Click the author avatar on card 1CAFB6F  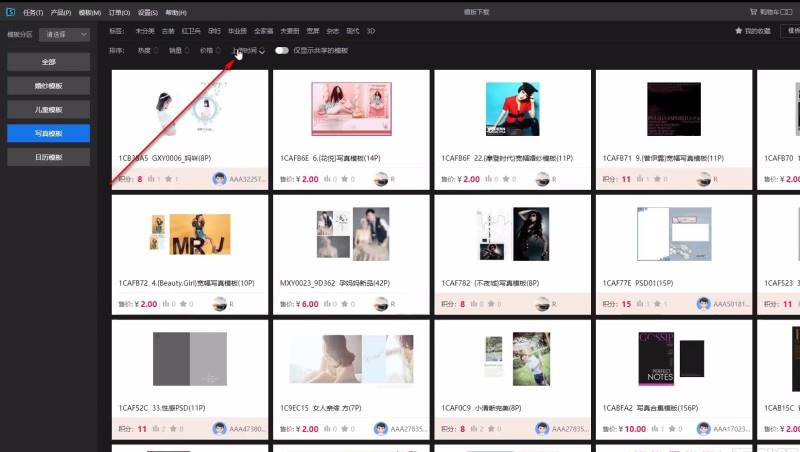[542, 179]
